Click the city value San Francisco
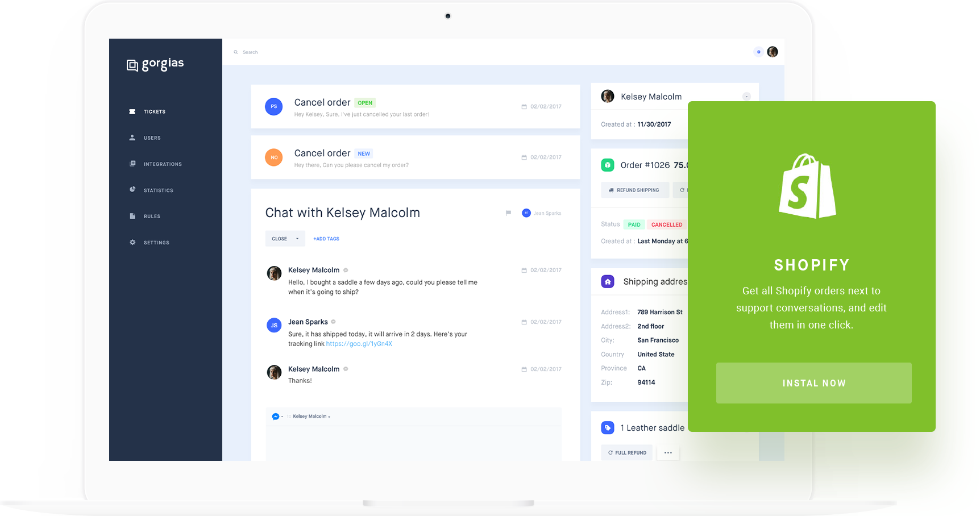The image size is (980, 516). 658,340
